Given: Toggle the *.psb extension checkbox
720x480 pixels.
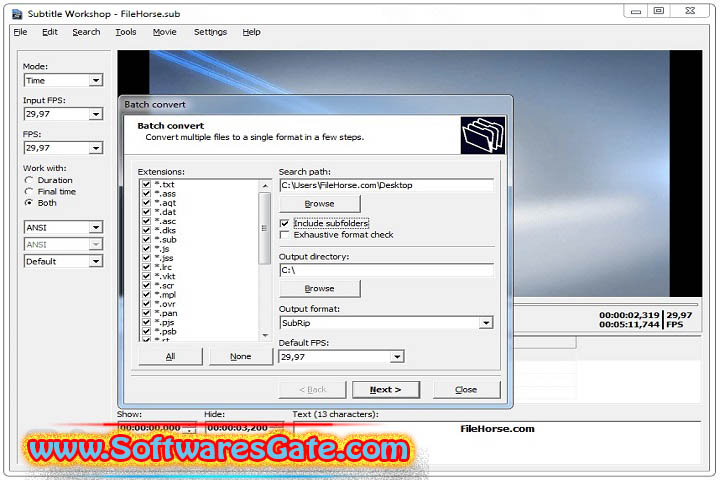Looking at the screenshot, I should point(146,331).
